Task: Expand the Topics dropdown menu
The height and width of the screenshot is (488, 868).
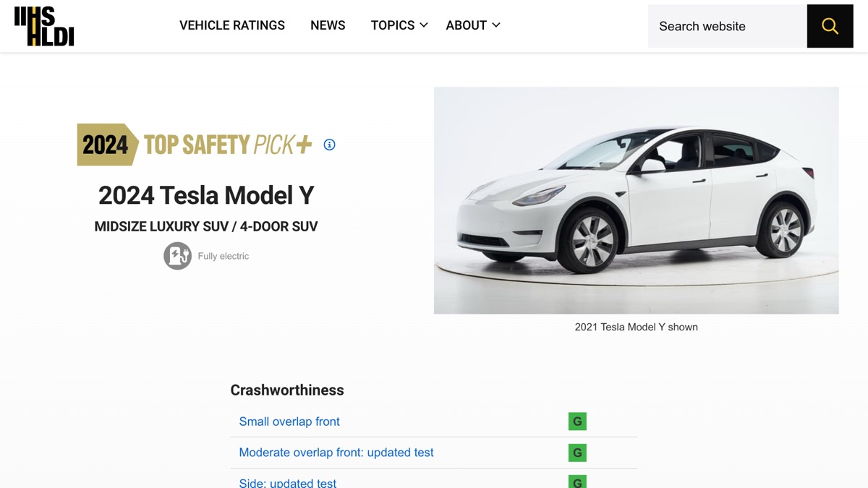Action: (x=399, y=25)
